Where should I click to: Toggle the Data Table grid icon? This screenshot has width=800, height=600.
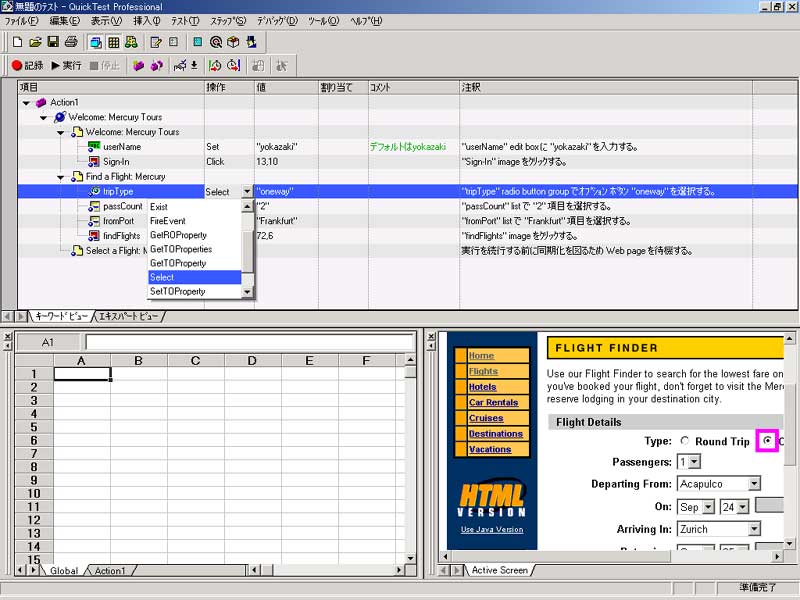pyautogui.click(x=113, y=42)
